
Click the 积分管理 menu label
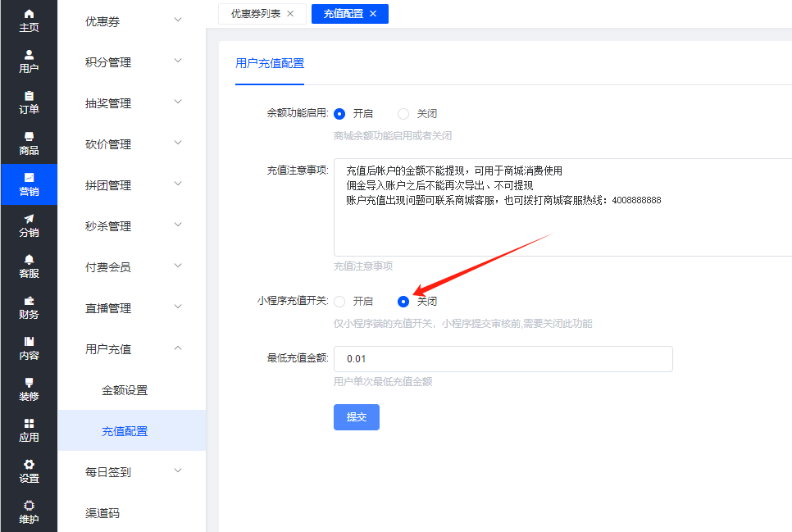(108, 62)
